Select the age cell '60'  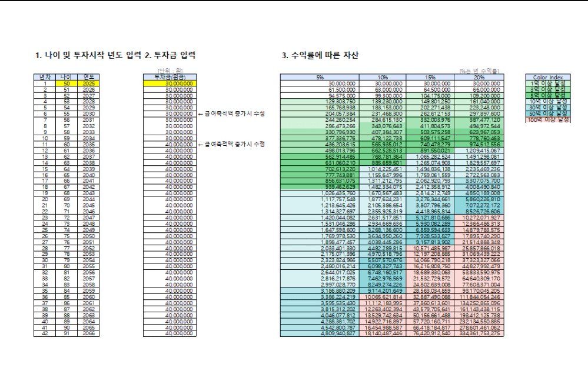pos(67,145)
